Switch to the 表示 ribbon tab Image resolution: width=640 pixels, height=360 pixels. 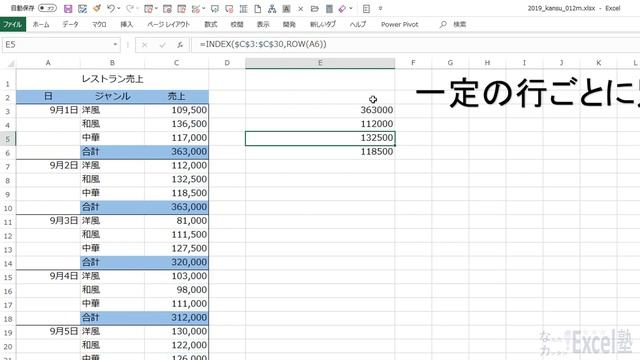[263, 24]
